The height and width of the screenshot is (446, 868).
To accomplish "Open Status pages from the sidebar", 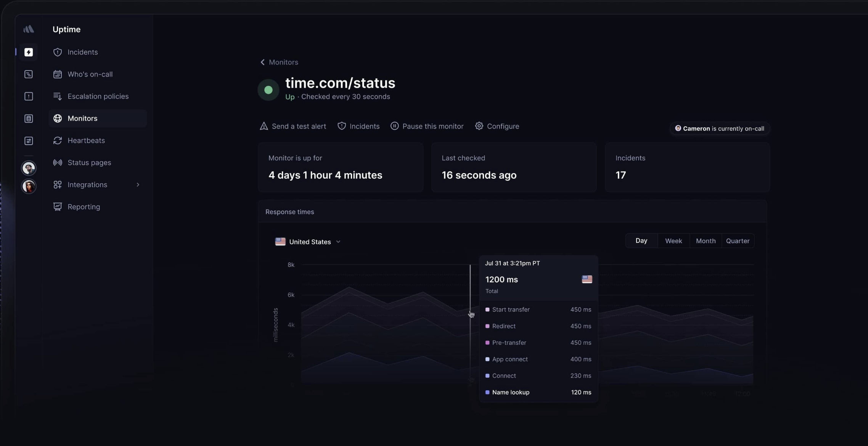I will 89,162.
